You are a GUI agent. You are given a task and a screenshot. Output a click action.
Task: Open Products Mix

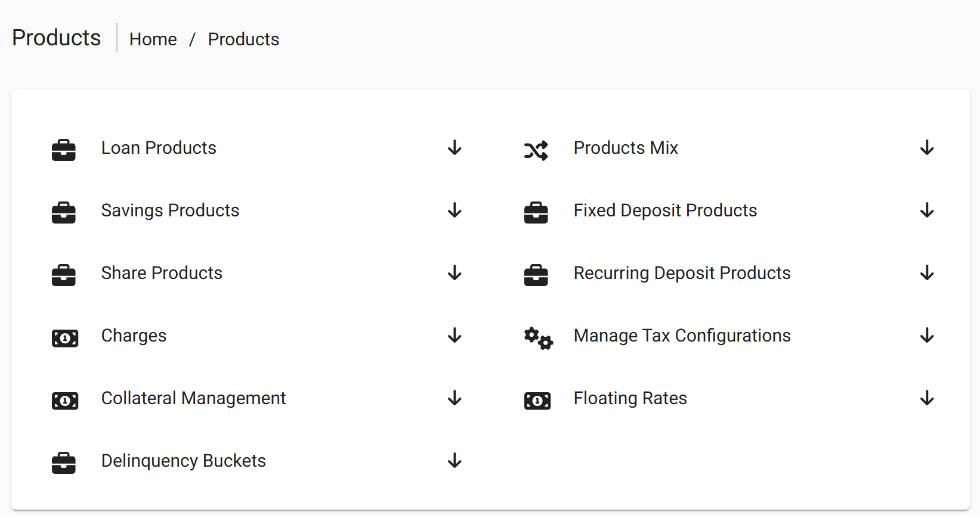(626, 148)
